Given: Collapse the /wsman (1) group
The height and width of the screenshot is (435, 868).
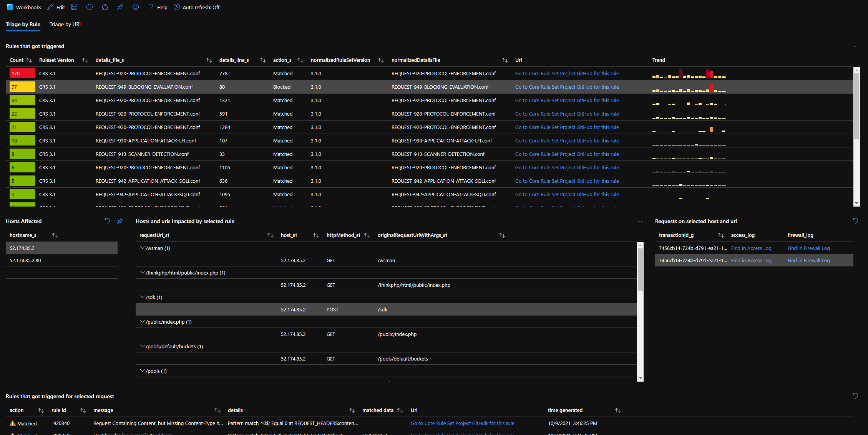Looking at the screenshot, I should pos(143,248).
